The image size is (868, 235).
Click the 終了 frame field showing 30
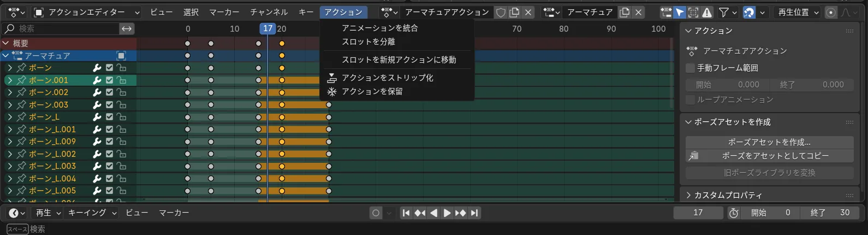tap(830, 213)
